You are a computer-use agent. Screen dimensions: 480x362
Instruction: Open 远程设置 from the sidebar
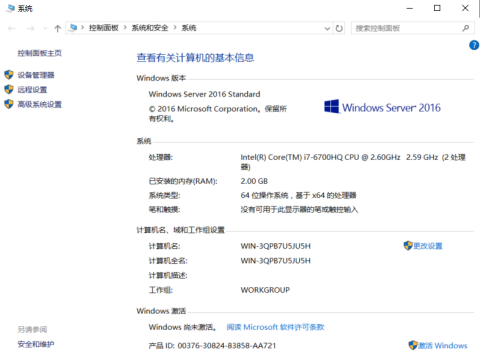pos(32,90)
